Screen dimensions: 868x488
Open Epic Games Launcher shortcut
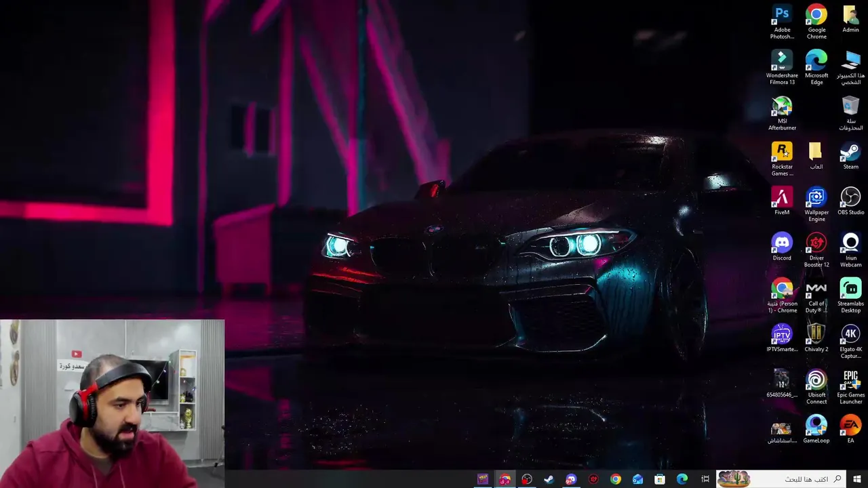850,387
